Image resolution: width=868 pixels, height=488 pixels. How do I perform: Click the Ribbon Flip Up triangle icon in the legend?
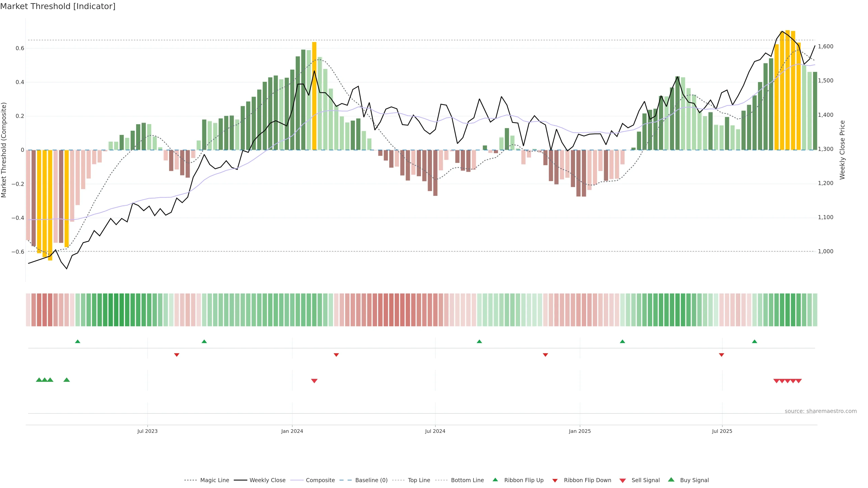(495, 480)
